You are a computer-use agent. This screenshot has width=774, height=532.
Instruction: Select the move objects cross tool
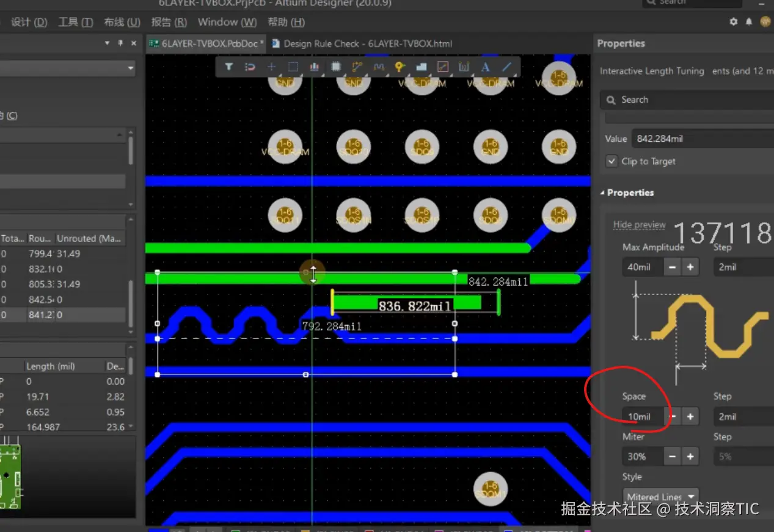(x=272, y=67)
